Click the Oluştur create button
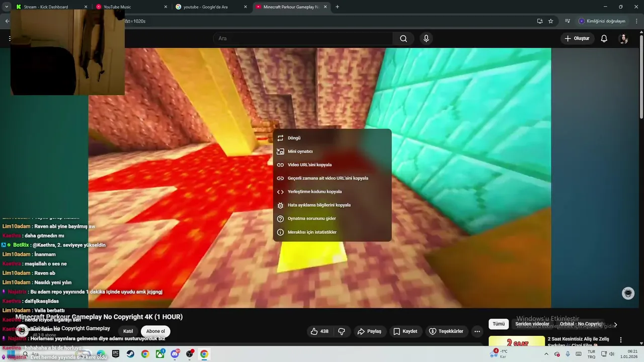This screenshot has height=362, width=644. [x=577, y=39]
